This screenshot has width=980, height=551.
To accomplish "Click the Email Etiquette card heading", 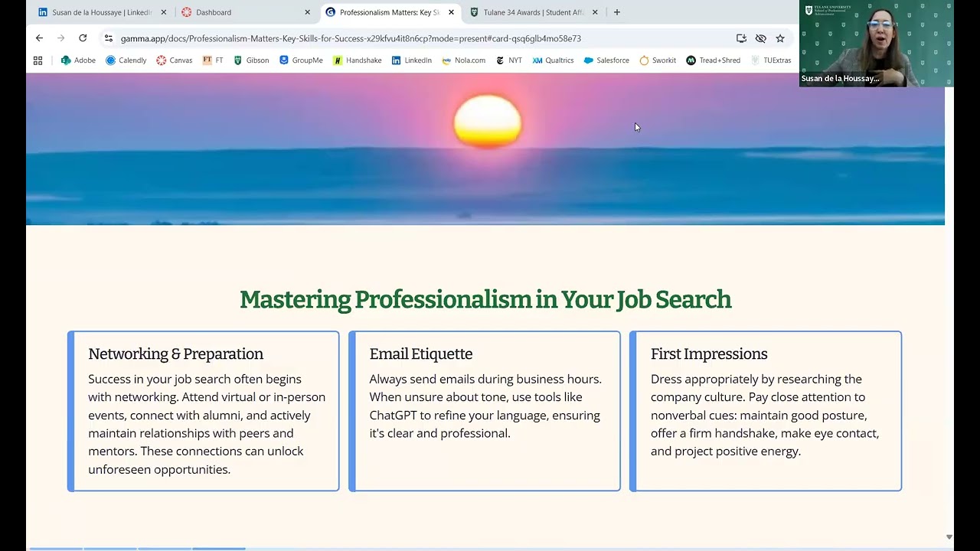I will (421, 354).
